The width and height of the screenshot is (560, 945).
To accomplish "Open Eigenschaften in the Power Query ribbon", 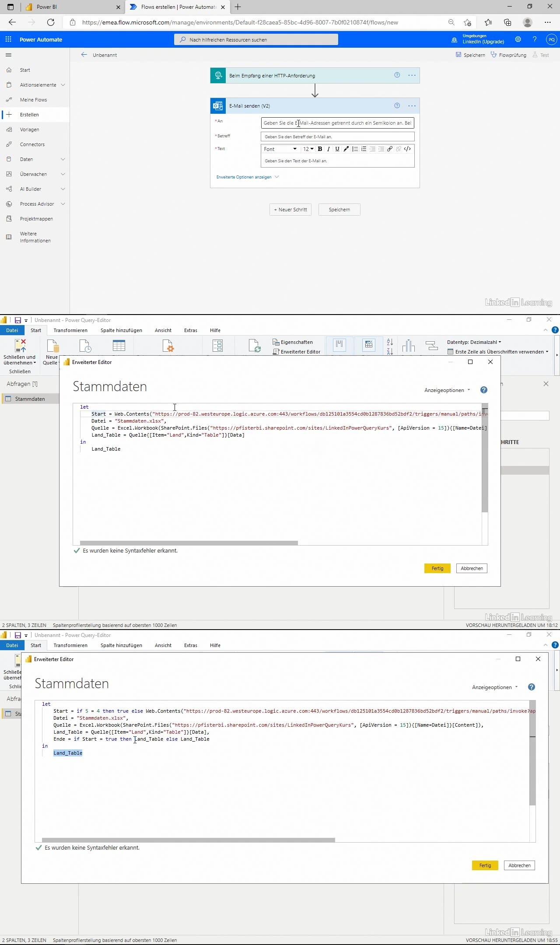I will click(293, 342).
